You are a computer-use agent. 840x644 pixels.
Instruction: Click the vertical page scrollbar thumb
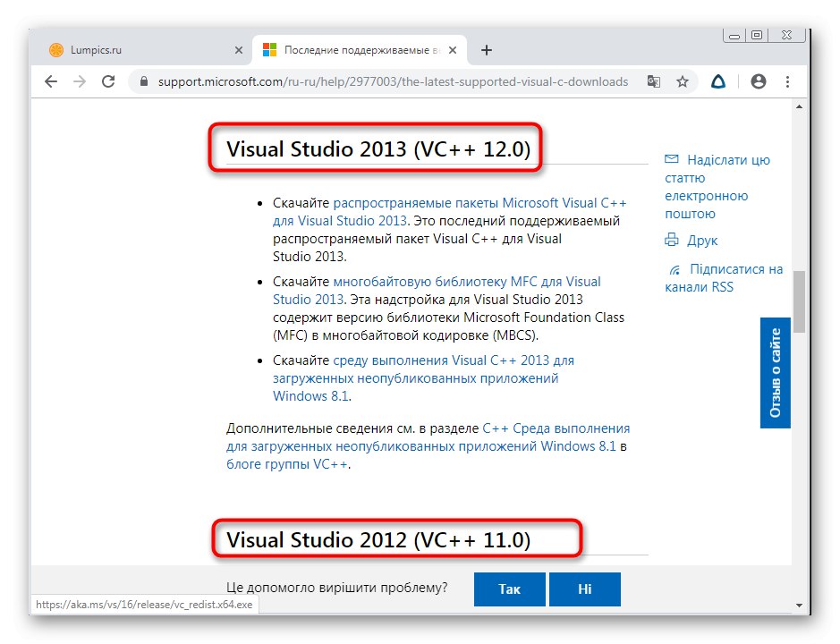799,301
